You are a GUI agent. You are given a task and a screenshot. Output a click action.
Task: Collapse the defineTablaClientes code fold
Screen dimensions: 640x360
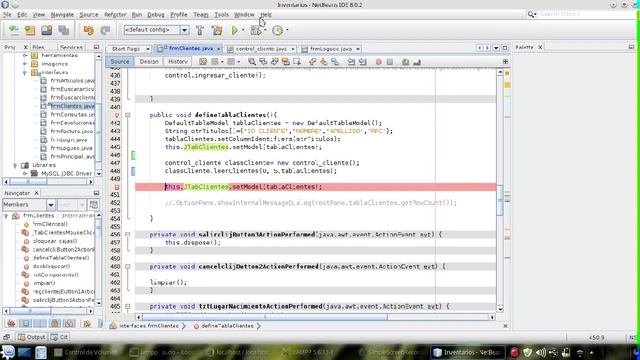(127, 115)
